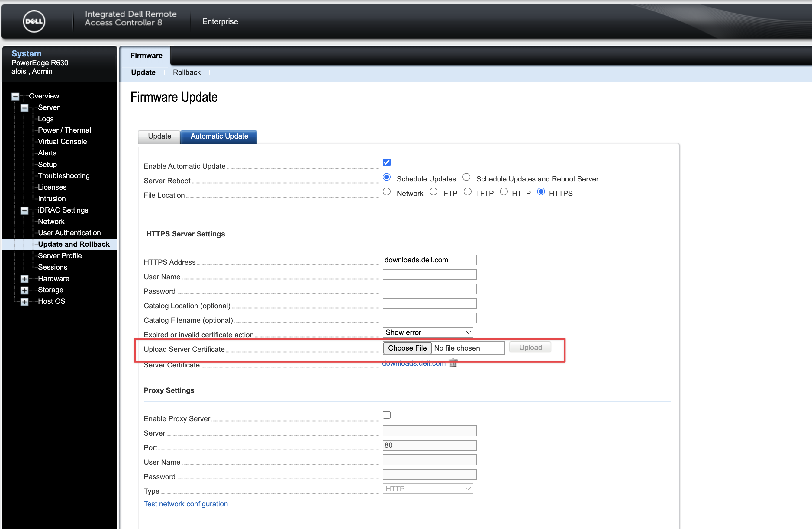Image resolution: width=812 pixels, height=529 pixels.
Task: Choose FTP as file location
Action: click(x=433, y=192)
